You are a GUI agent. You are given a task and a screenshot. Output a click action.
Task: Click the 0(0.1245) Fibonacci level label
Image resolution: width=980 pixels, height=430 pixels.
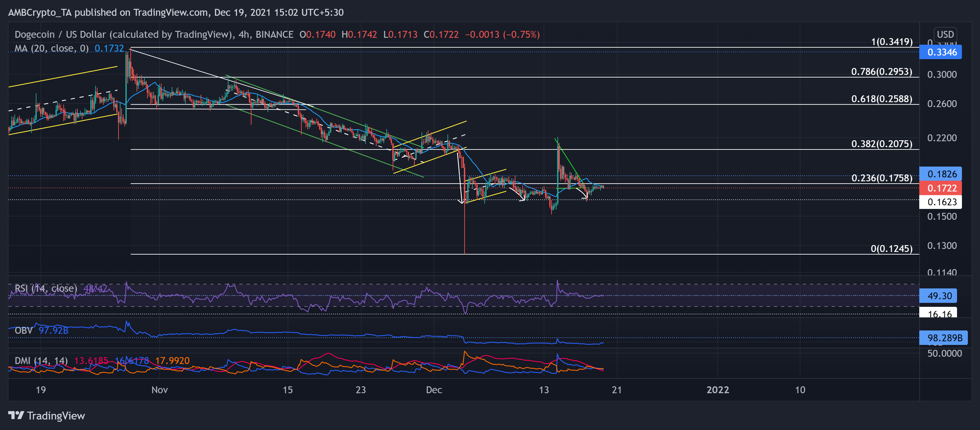(x=892, y=249)
